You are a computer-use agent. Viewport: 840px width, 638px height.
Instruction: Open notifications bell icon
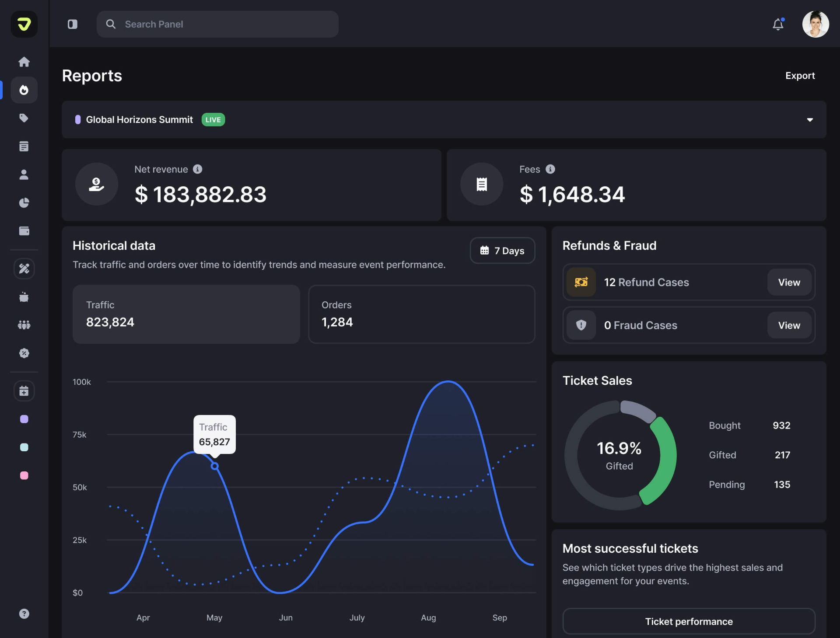click(x=778, y=24)
